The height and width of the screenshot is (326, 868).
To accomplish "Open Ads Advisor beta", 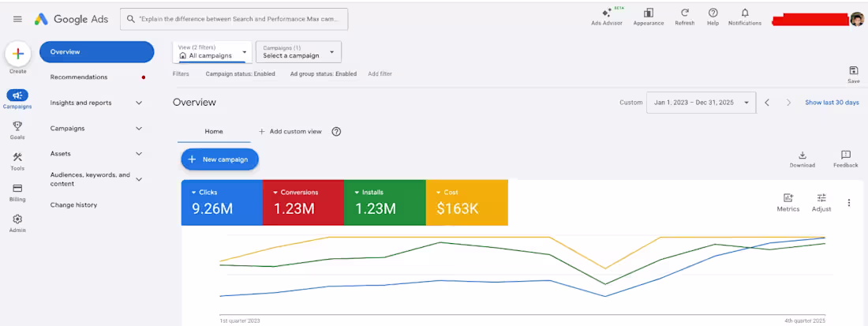I will (607, 17).
